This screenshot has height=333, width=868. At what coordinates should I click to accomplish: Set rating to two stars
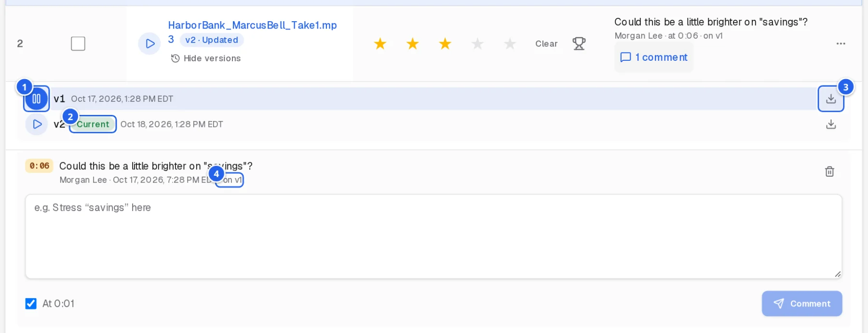click(x=412, y=43)
